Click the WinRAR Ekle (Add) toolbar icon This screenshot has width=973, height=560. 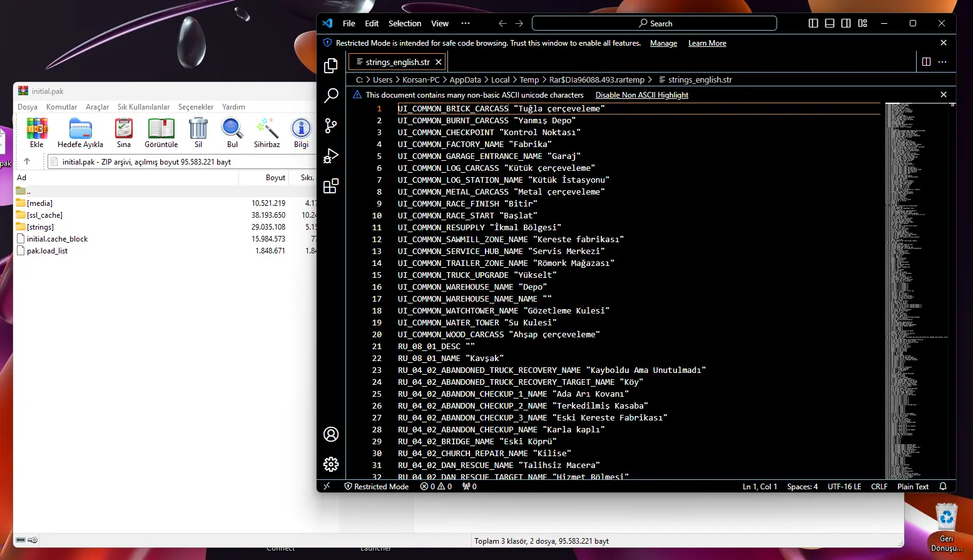[x=37, y=133]
